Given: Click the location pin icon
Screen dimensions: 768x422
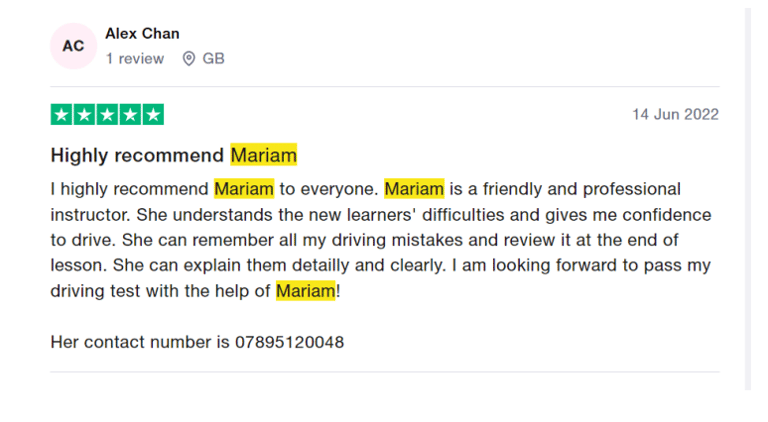Looking at the screenshot, I should 189,59.
